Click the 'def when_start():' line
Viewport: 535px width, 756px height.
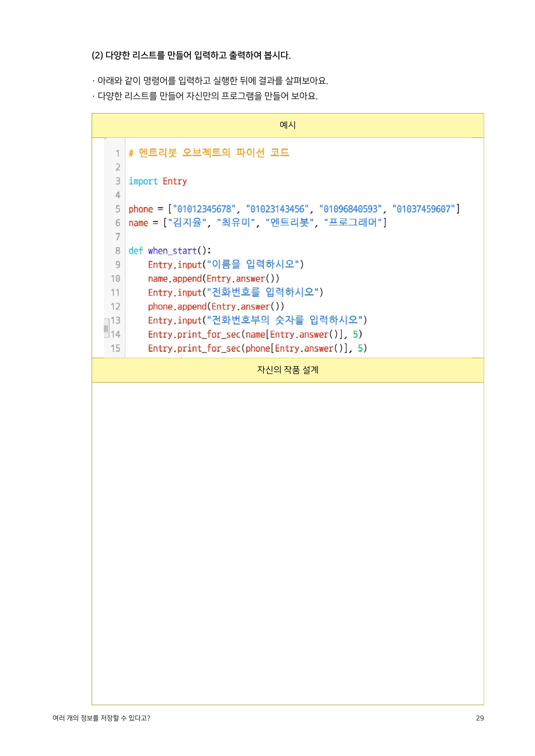click(x=170, y=251)
